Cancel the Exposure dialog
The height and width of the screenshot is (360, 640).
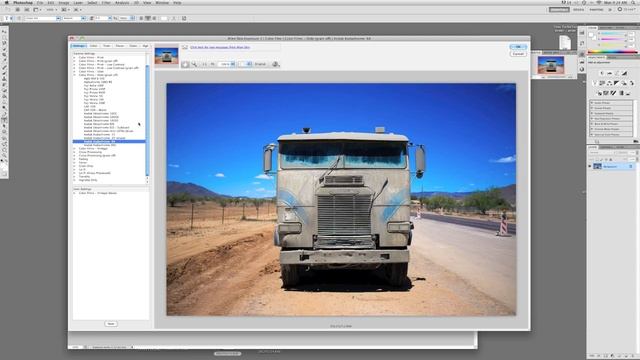click(518, 54)
